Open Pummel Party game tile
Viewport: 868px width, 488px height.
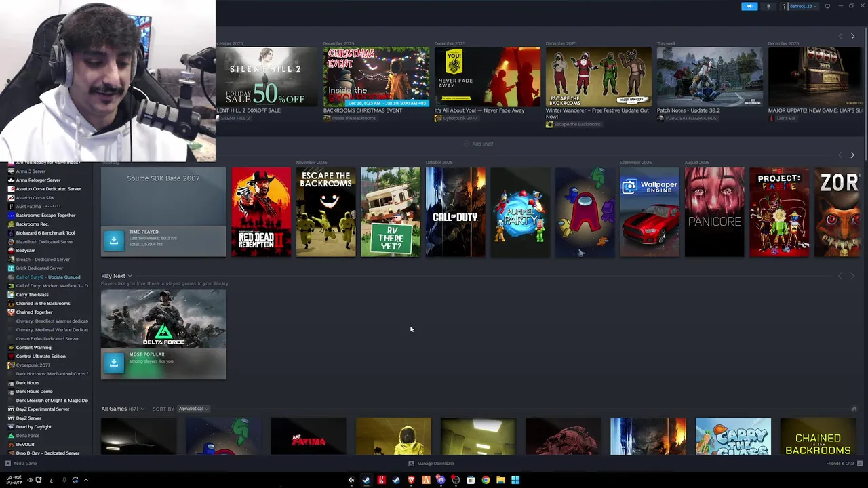pyautogui.click(x=520, y=212)
